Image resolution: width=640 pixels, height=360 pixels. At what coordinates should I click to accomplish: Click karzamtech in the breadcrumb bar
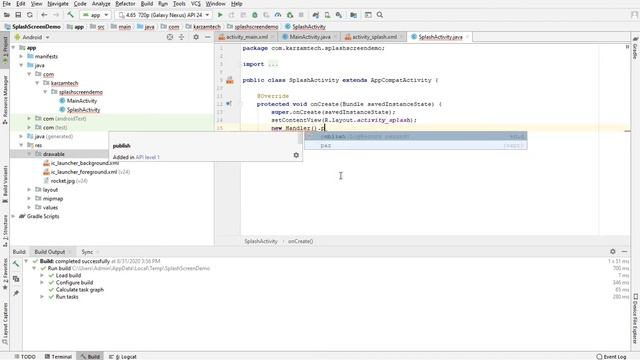[x=207, y=27]
